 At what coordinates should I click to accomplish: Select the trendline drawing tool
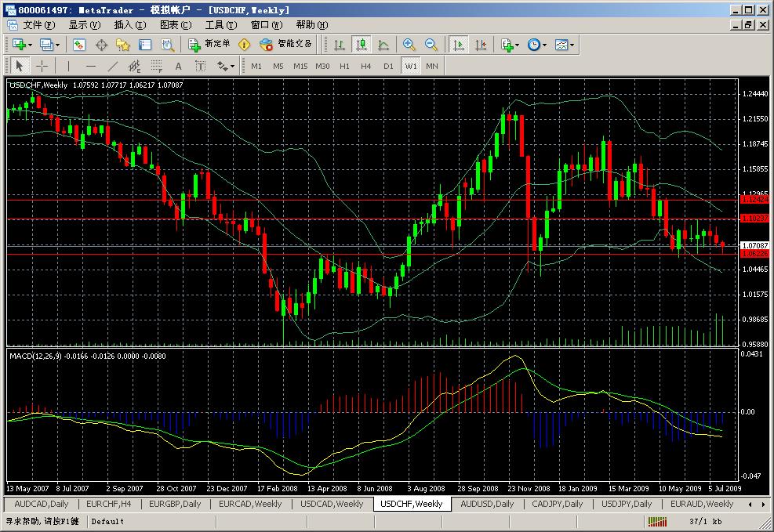pos(113,66)
